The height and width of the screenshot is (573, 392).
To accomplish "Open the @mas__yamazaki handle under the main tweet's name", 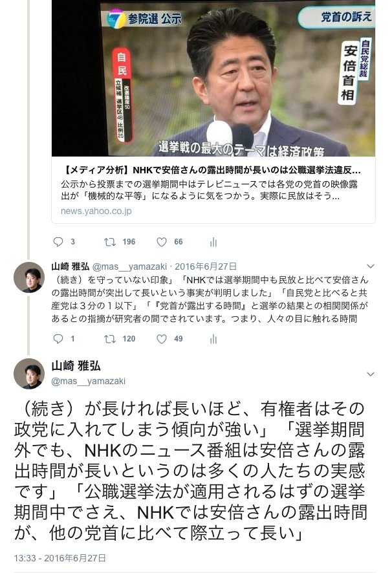I will coord(88,381).
